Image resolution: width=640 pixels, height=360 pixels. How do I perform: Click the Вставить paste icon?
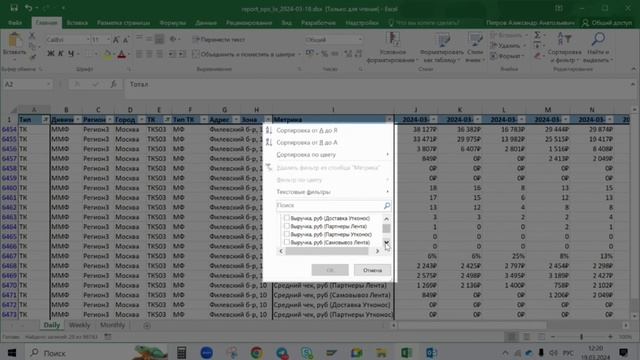click(x=15, y=40)
